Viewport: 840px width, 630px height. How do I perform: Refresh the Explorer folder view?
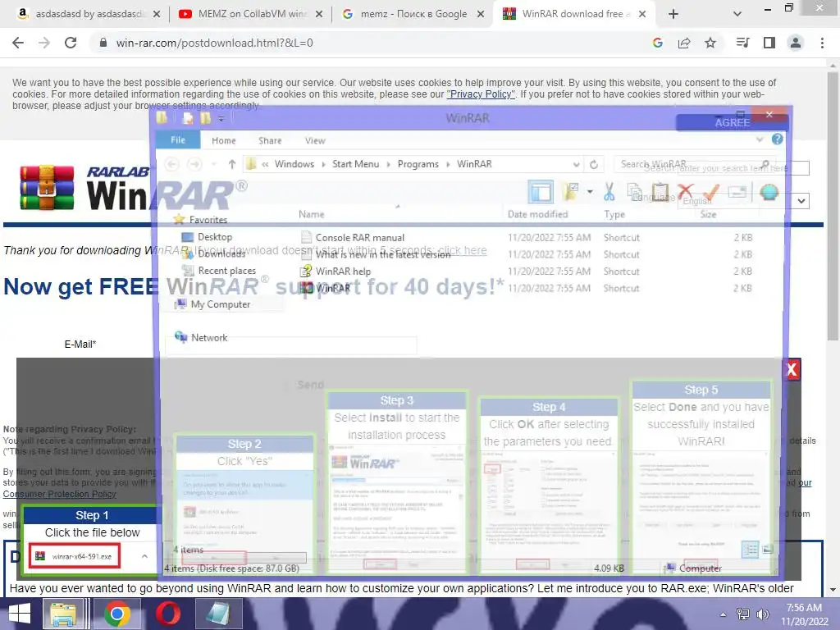pyautogui.click(x=594, y=164)
